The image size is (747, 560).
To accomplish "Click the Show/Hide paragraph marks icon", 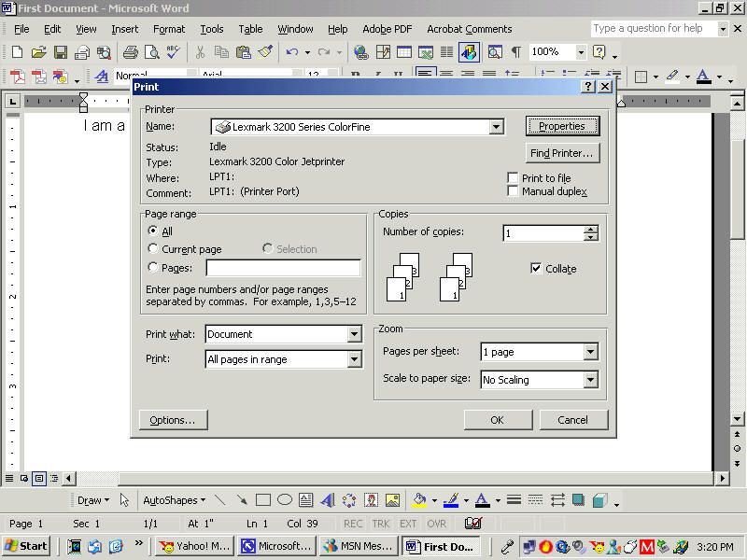I will pos(516,52).
